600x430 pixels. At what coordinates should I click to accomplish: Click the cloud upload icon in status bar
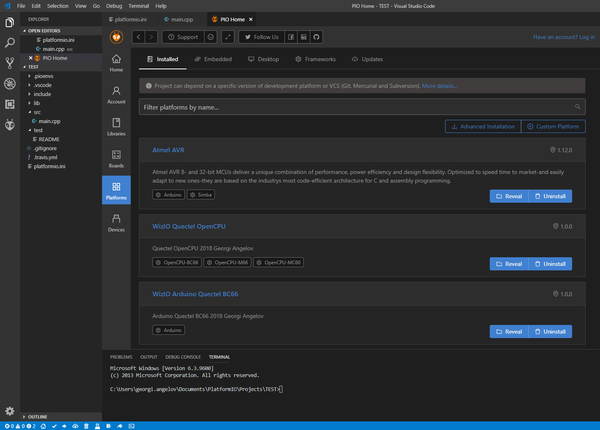click(x=75, y=426)
